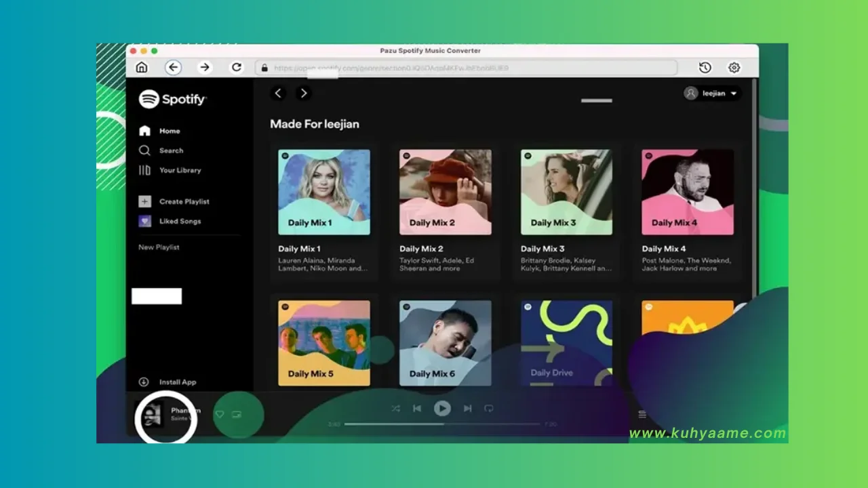
Task: Click the Spotify logo
Action: (172, 99)
